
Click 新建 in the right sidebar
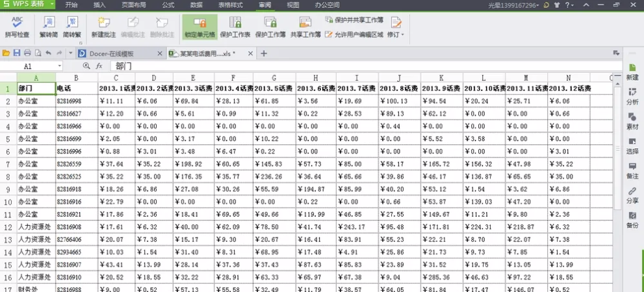(632, 72)
